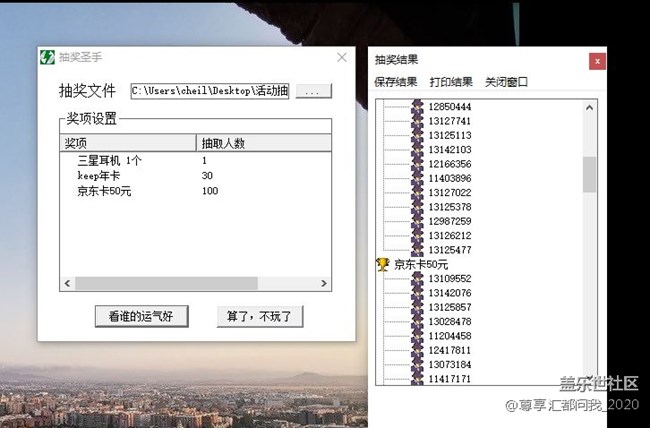Select result entry 13127022
This screenshot has width=650, height=428.
coord(450,192)
